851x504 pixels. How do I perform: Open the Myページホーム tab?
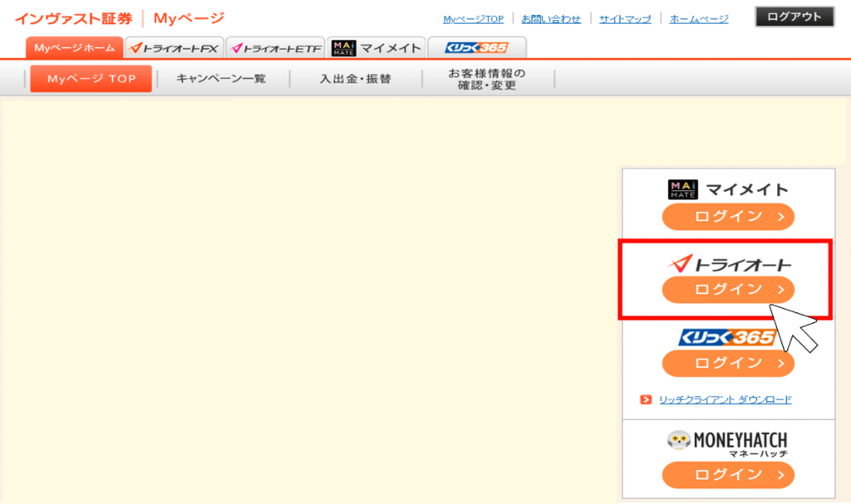(74, 47)
